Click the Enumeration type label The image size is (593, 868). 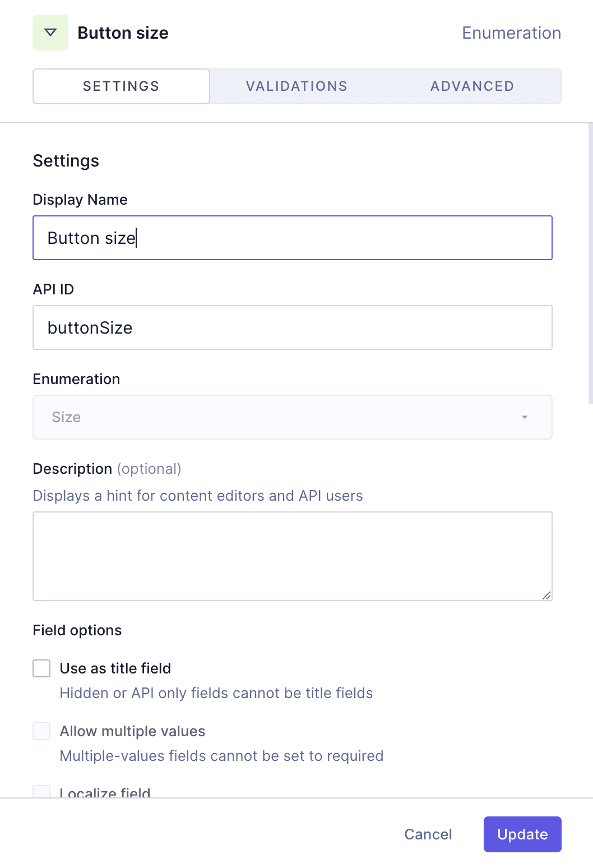point(511,33)
